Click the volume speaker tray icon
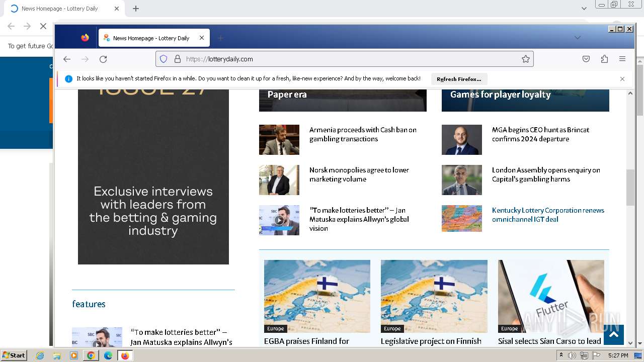 (572, 355)
